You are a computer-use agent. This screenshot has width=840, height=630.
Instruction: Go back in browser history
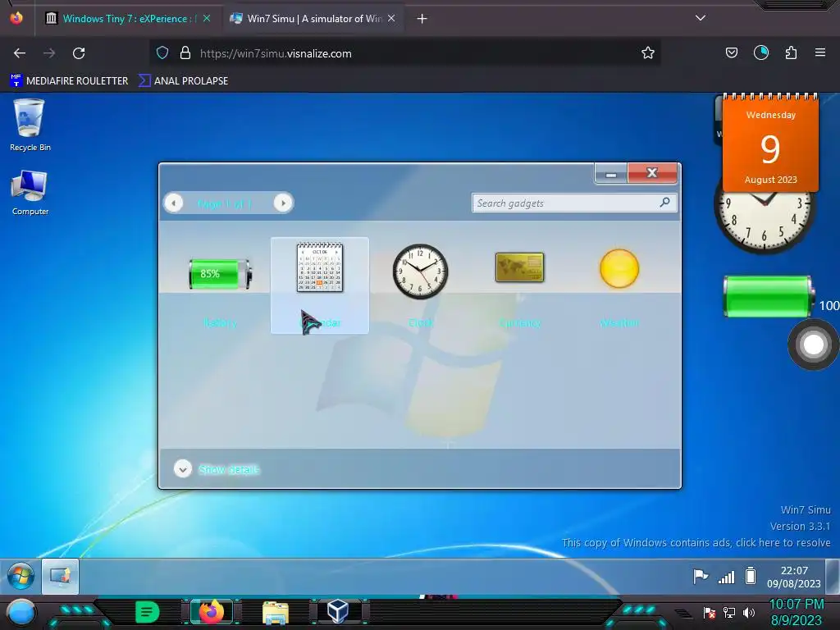[x=20, y=53]
